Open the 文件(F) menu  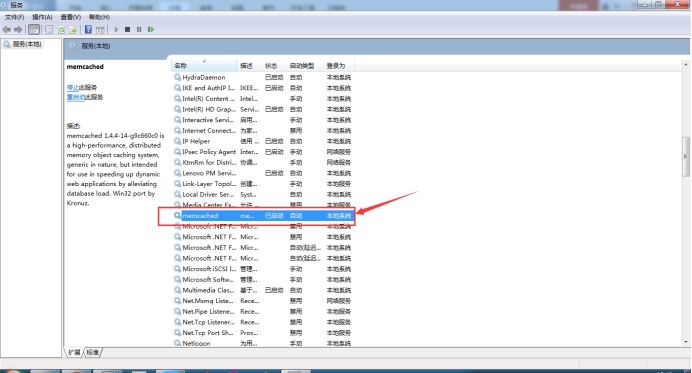tap(15, 17)
